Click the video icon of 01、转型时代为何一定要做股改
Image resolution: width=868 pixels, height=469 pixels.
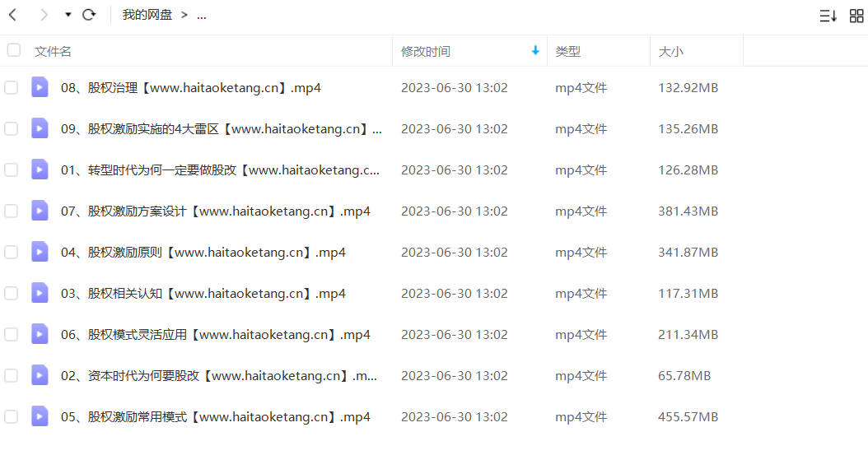point(40,169)
